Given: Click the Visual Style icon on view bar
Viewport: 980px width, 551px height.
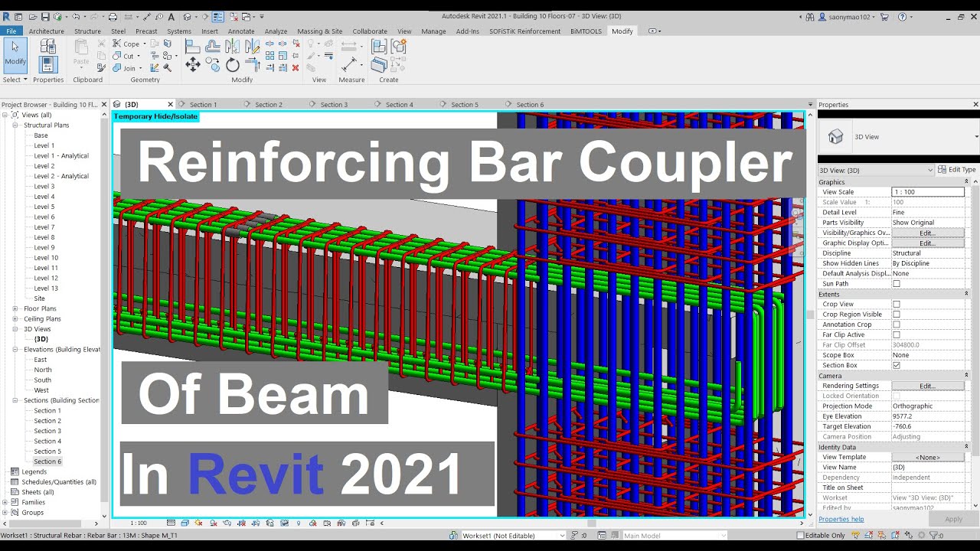Looking at the screenshot, I should tap(185, 523).
